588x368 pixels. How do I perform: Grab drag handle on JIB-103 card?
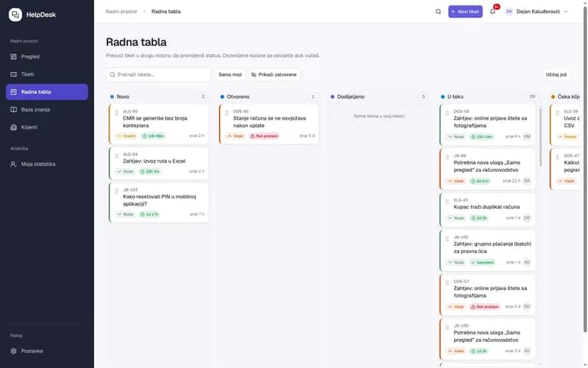tap(116, 191)
